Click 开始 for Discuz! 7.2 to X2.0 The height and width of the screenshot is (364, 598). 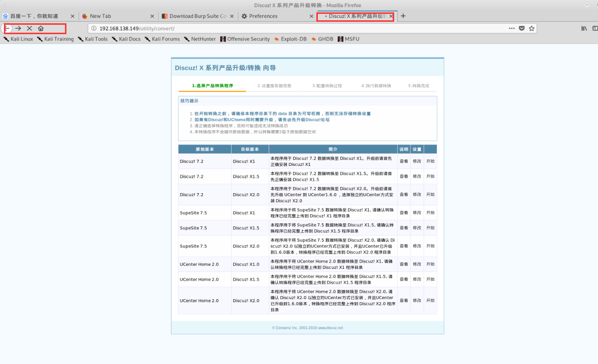click(430, 195)
